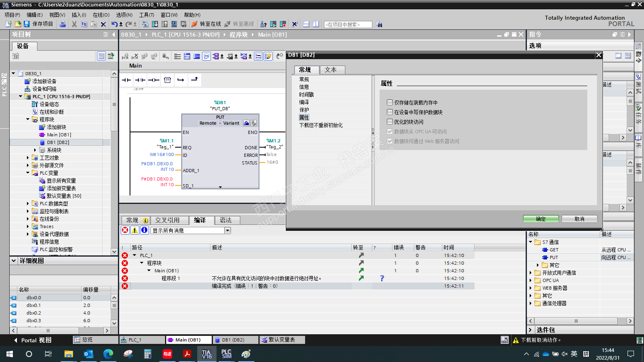Click the Windows Start button
The image size is (644, 362).
(x=10, y=354)
